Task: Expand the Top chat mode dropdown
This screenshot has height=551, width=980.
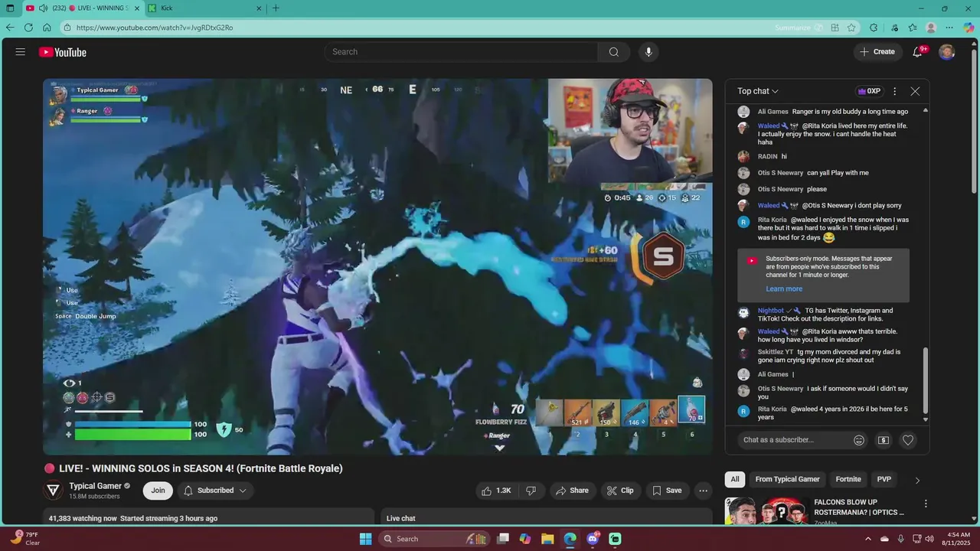Action: coord(758,91)
